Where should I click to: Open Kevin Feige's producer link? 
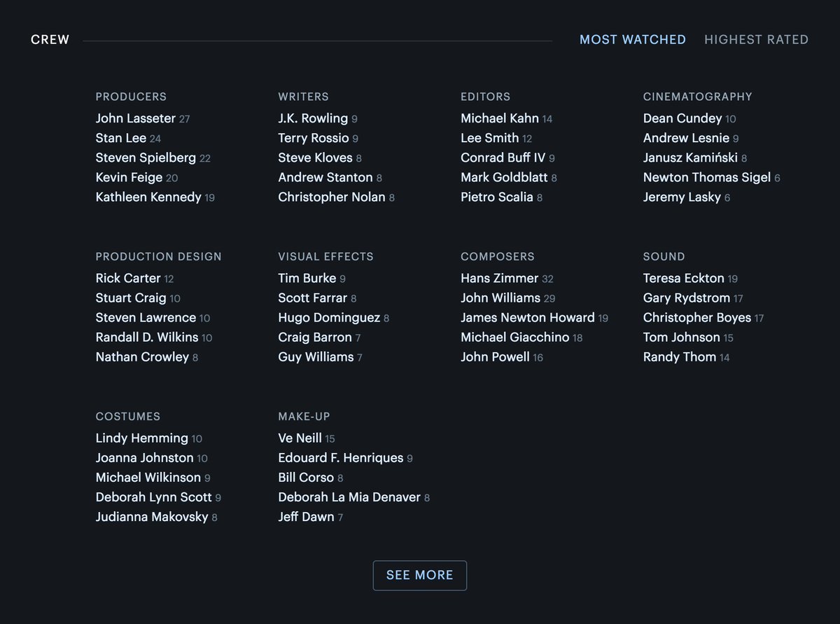point(129,177)
